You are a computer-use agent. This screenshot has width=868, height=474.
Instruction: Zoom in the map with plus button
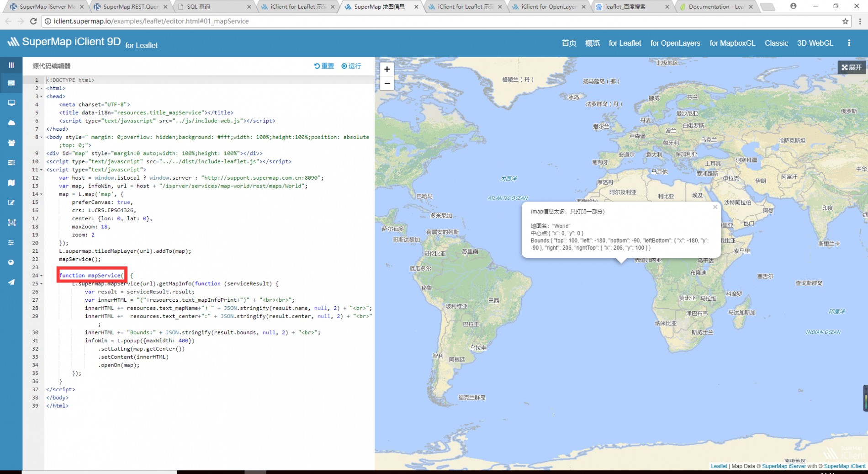pyautogui.click(x=387, y=69)
